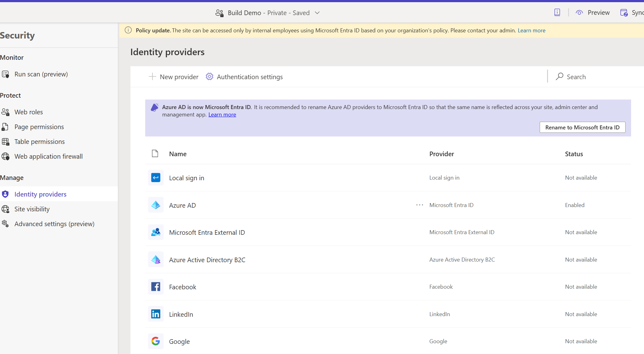
Task: Click the Web application firewall icon
Action: [x=6, y=157]
